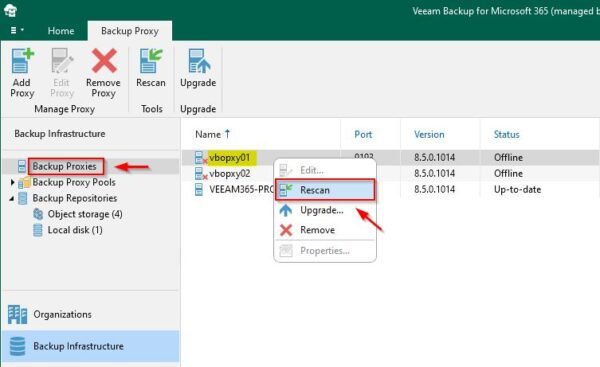Select the VEEAM365-PRO proxy row

(390, 189)
